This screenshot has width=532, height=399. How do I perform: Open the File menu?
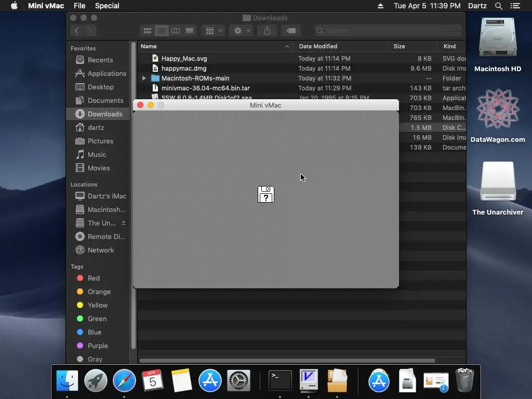(x=79, y=6)
